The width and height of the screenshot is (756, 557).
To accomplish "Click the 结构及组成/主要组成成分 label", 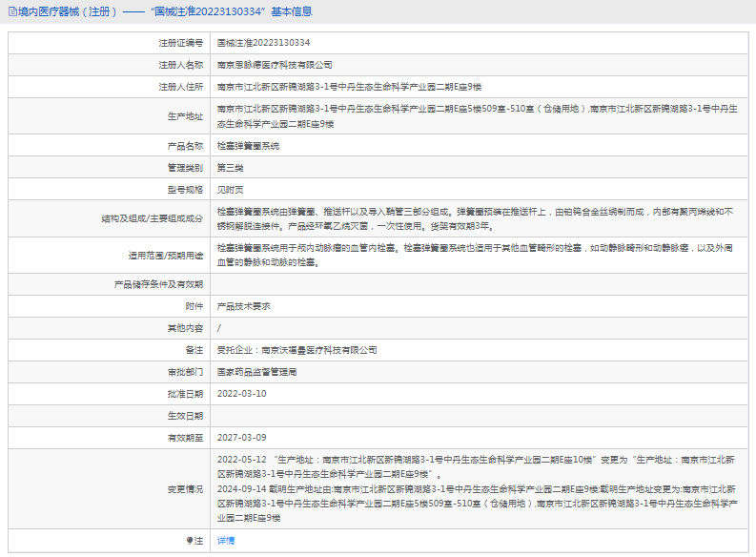I will 152,218.
